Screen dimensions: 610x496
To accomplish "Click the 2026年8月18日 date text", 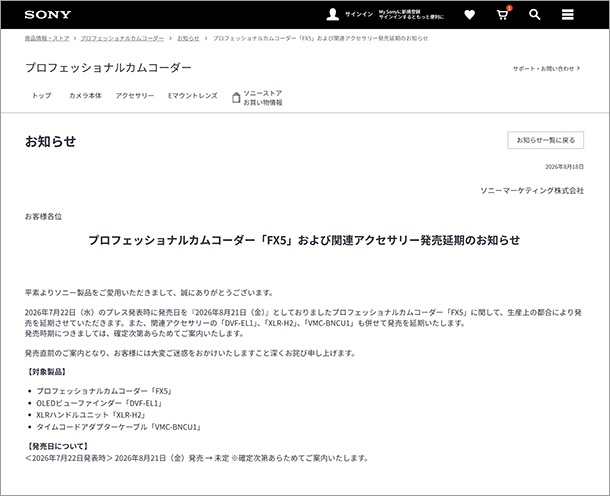I will point(564,167).
